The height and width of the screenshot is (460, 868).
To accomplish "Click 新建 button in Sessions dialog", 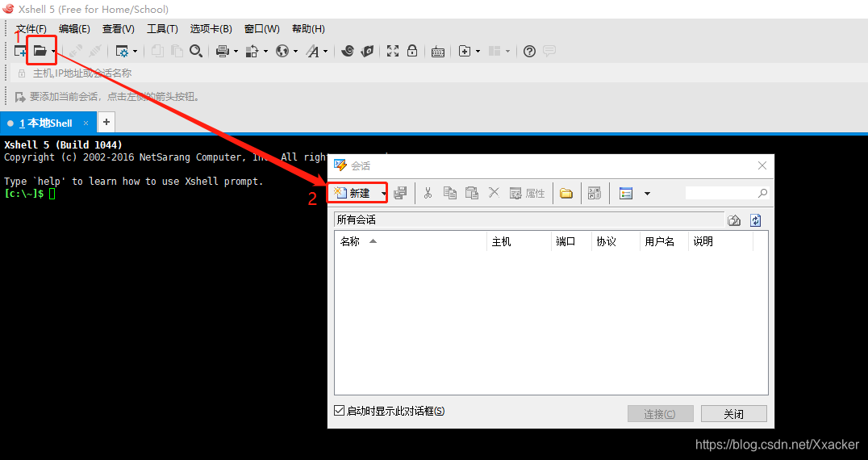I will coord(352,193).
